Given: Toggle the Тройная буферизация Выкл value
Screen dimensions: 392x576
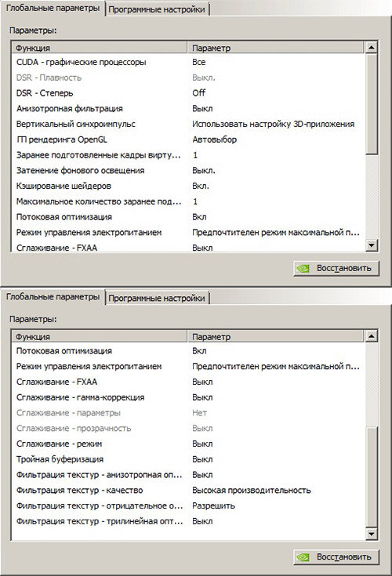Looking at the screenshot, I should point(202,459).
